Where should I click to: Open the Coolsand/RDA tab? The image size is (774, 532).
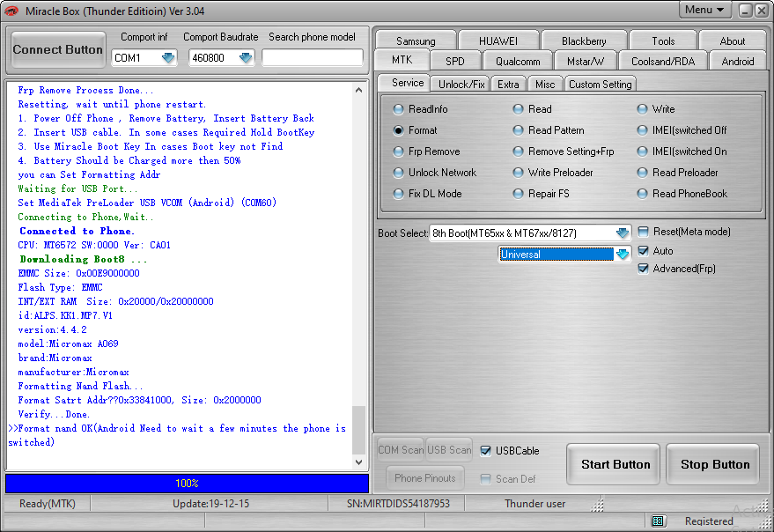(x=663, y=62)
